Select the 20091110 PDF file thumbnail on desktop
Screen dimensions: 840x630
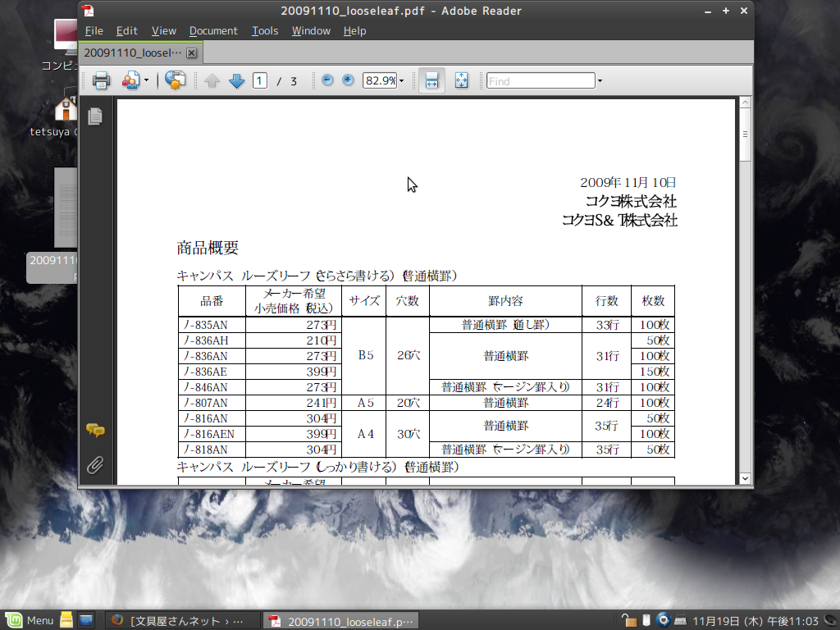coord(66,208)
